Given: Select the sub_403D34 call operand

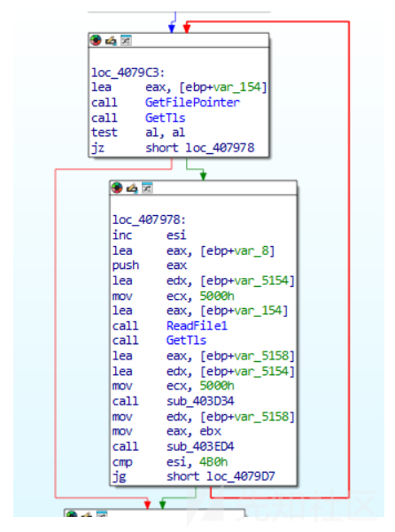Looking at the screenshot, I should pos(200,401).
